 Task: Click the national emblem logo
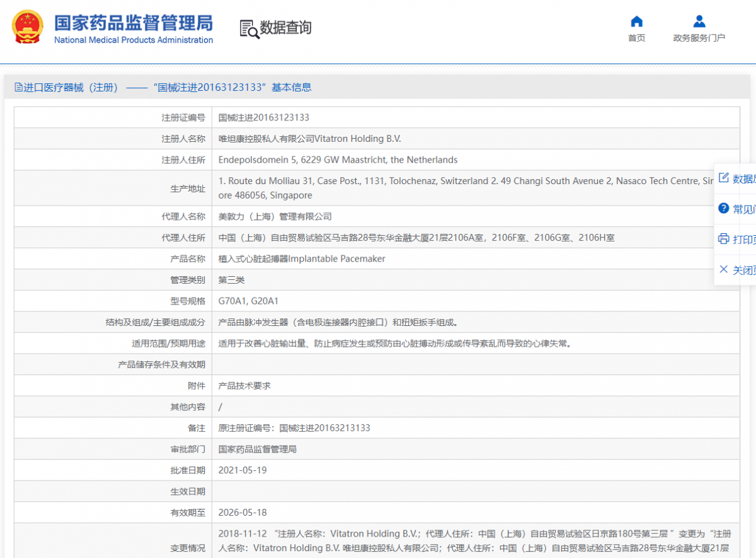[28, 27]
